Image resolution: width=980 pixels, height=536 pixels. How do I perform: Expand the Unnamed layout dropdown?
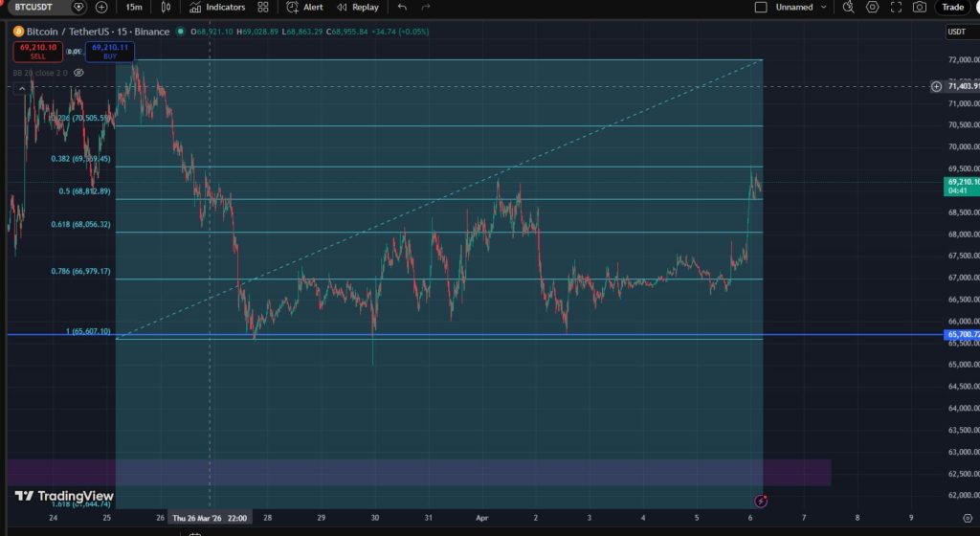pos(824,7)
